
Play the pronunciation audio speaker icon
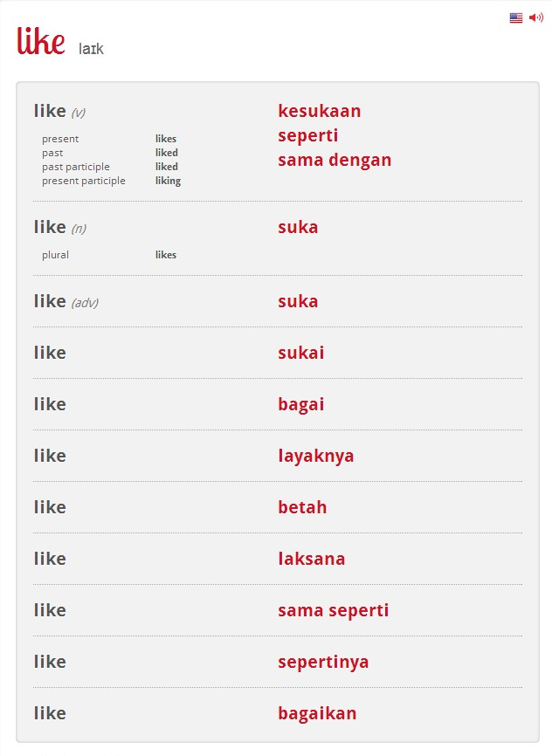(x=535, y=17)
